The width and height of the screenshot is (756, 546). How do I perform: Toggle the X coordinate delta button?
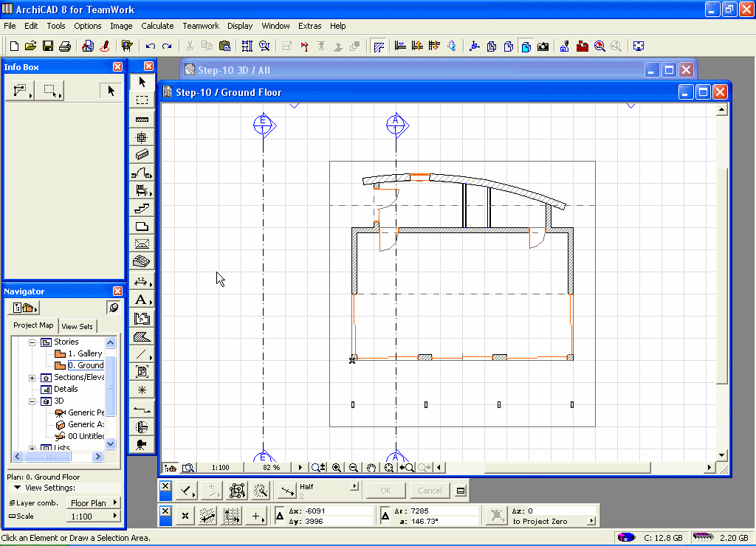click(x=280, y=515)
